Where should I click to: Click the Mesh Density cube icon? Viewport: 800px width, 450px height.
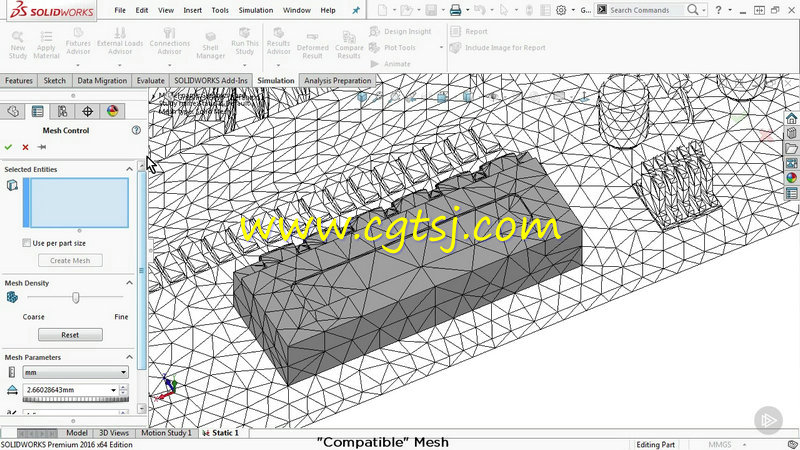[x=12, y=297]
